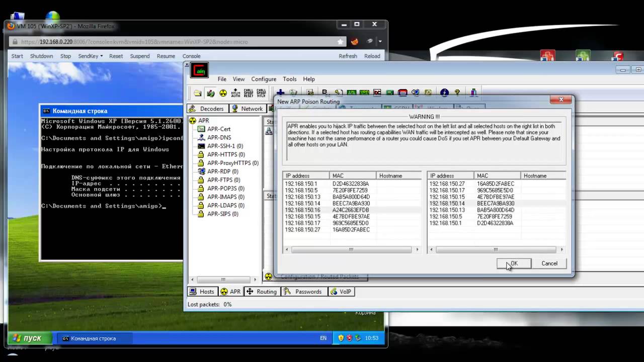The width and height of the screenshot is (644, 362).
Task: Click right host list horizontal scrollbar
Action: click(496, 249)
